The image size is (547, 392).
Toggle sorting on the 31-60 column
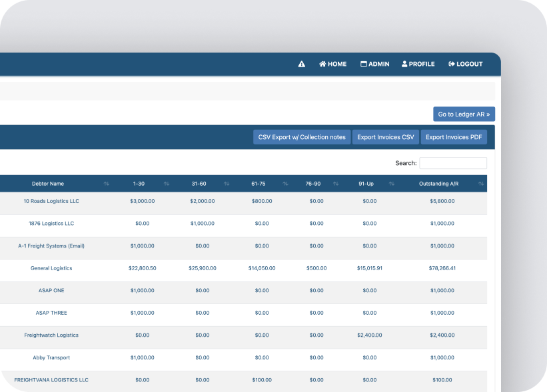click(226, 184)
